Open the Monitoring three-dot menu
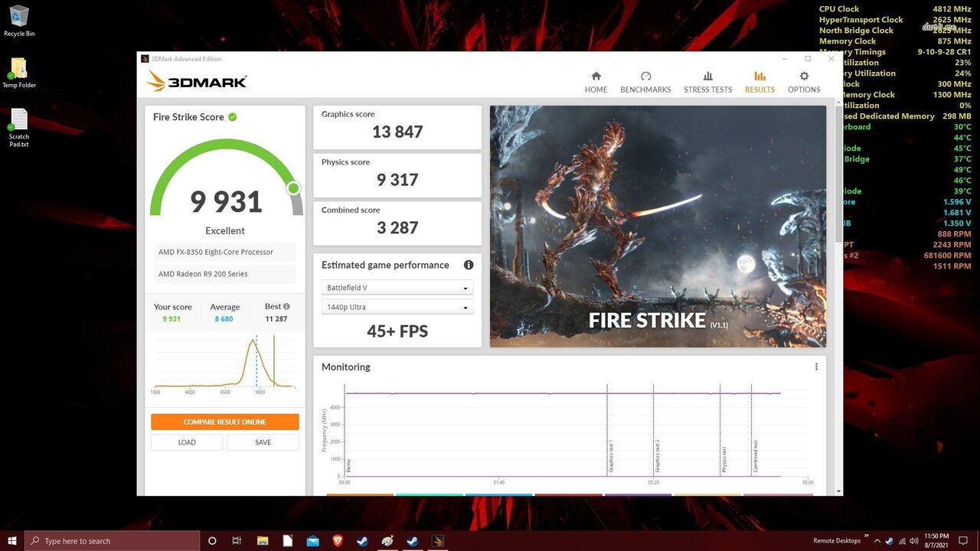The height and width of the screenshot is (551, 980). click(816, 367)
